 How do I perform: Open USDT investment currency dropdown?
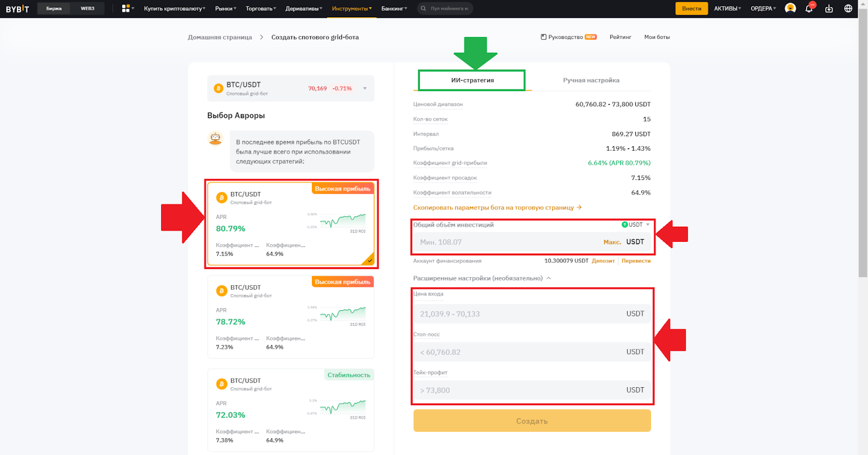(x=636, y=225)
